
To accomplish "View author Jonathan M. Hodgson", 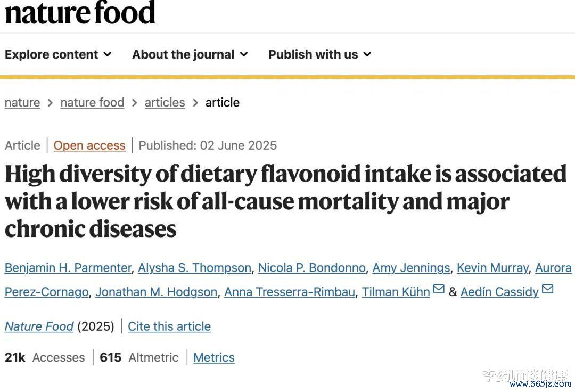I will 157,292.
